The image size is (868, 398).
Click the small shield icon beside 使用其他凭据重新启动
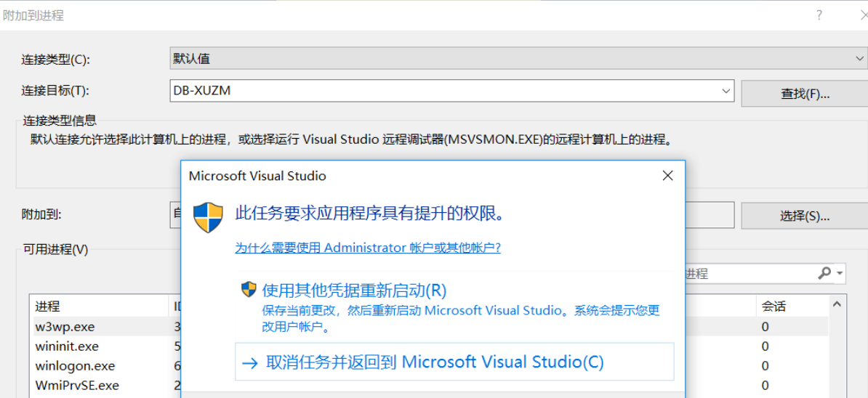click(x=249, y=290)
